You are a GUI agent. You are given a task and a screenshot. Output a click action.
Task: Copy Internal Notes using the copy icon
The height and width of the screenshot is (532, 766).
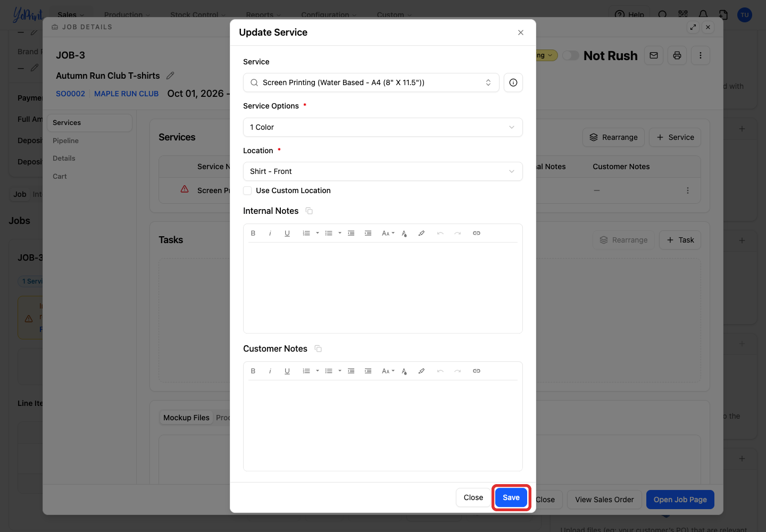pos(309,211)
